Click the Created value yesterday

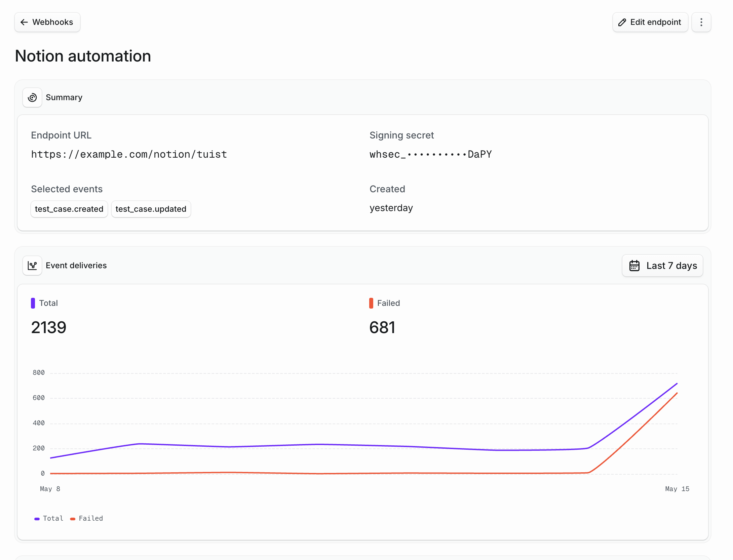(391, 208)
